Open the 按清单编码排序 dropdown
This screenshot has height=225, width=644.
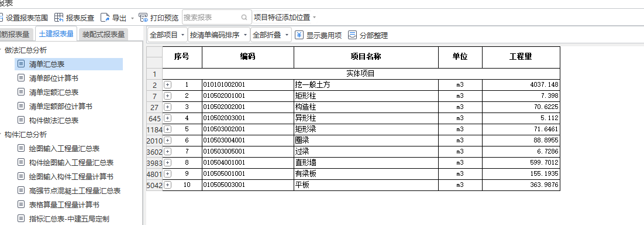click(219, 35)
